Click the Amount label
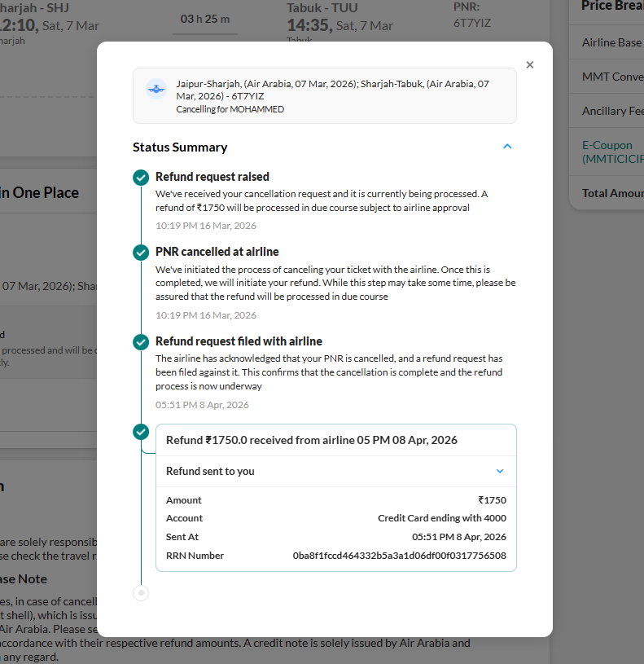This screenshot has width=644, height=664. click(x=184, y=500)
